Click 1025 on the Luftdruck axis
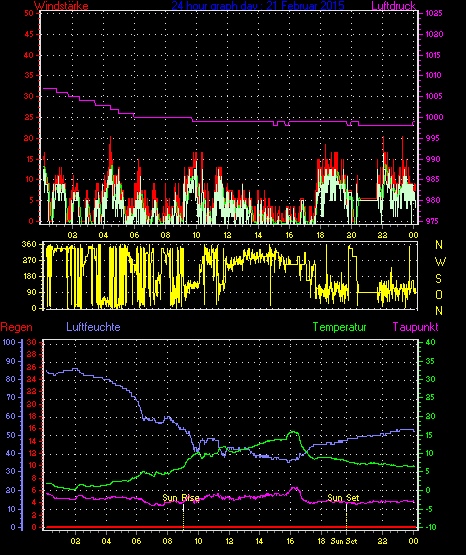Viewport: 466px width, 555px height. pyautogui.click(x=434, y=13)
